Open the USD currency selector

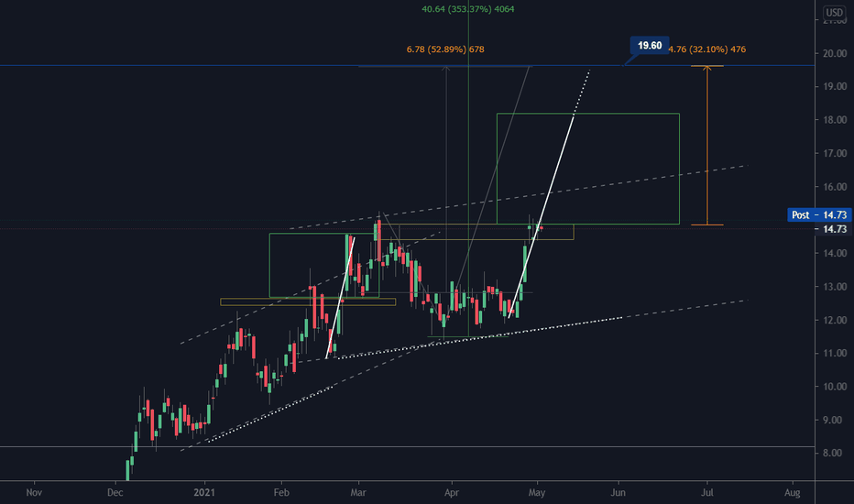pyautogui.click(x=834, y=13)
